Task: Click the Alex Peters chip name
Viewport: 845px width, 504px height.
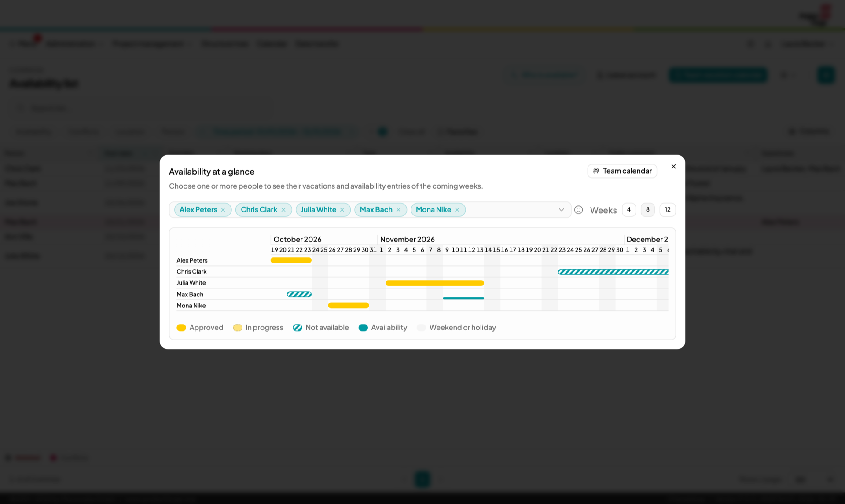Action: 198,210
